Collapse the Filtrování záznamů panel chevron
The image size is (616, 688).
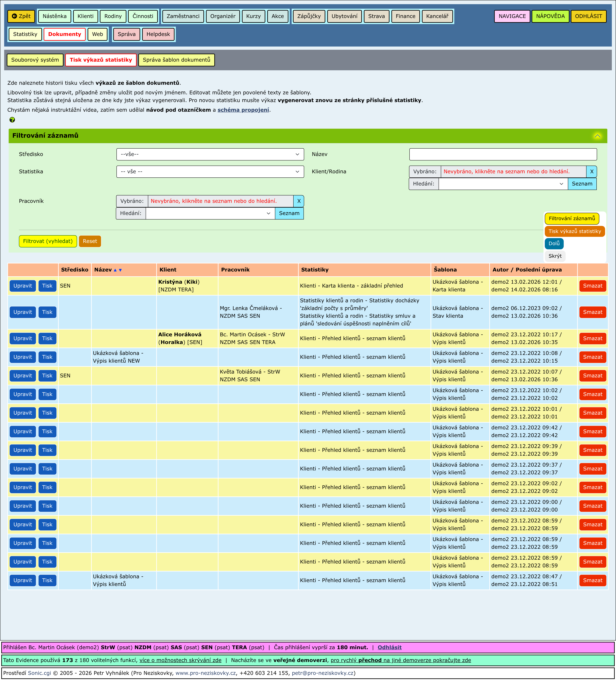597,136
